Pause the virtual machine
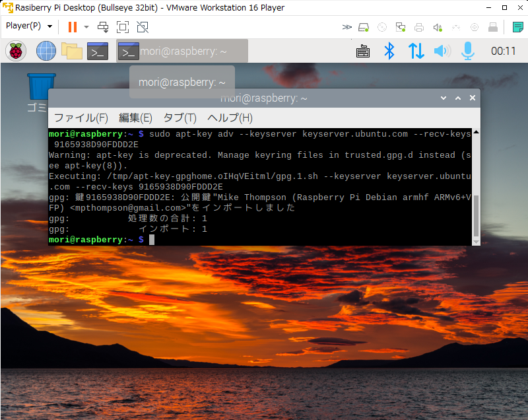Screen dimensions: 528x420 (x=73, y=27)
